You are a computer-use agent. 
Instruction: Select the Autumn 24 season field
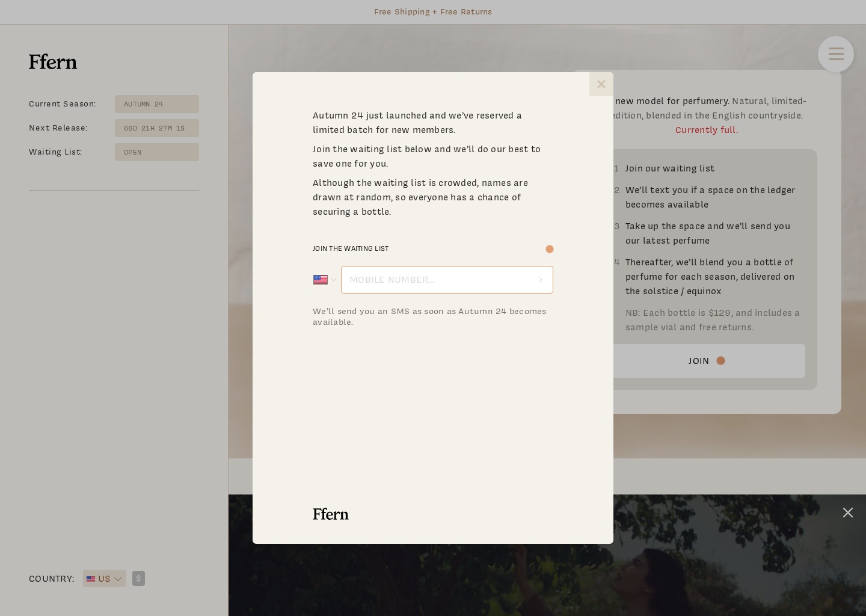pos(157,104)
